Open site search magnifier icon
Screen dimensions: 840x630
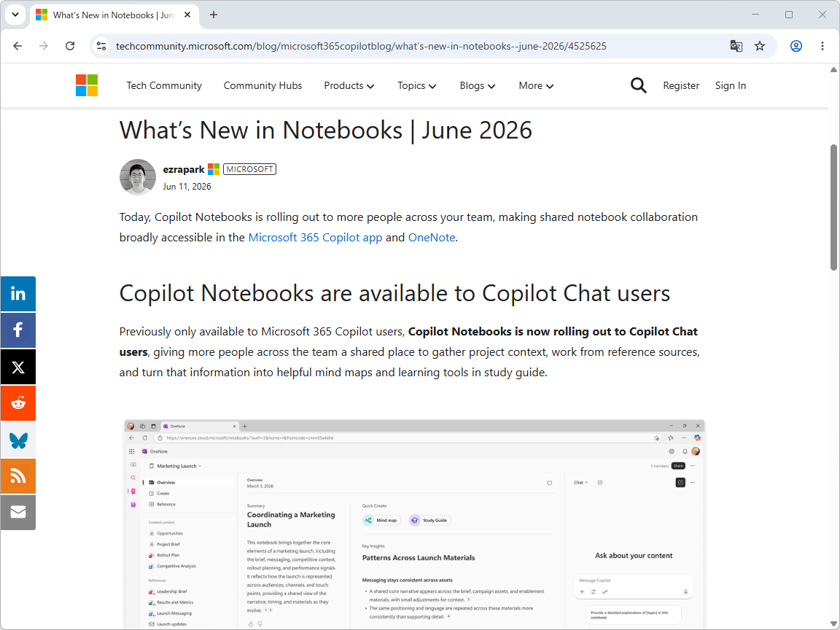[638, 85]
